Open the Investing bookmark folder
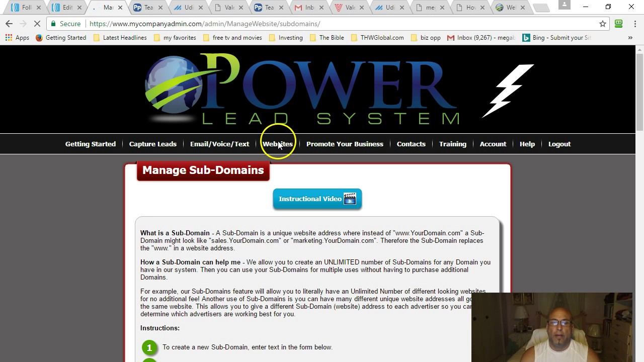Screen dimensions: 644x362 (x=286, y=38)
